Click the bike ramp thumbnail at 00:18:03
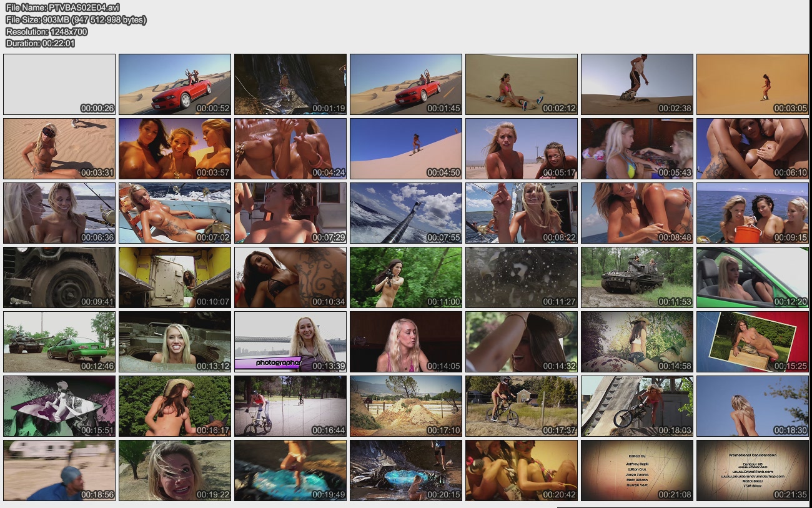 (637, 406)
